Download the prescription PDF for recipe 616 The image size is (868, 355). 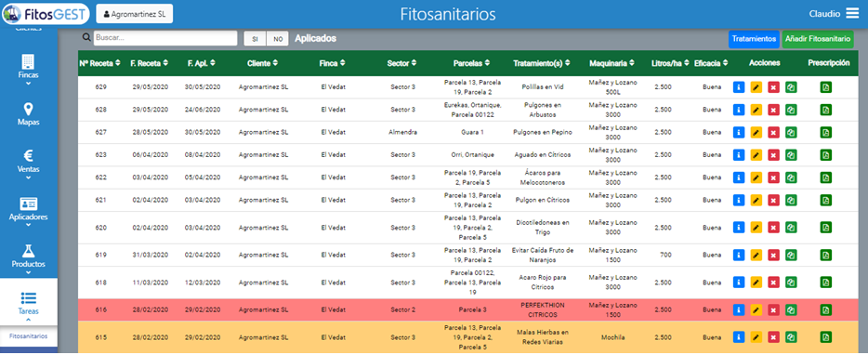click(826, 309)
